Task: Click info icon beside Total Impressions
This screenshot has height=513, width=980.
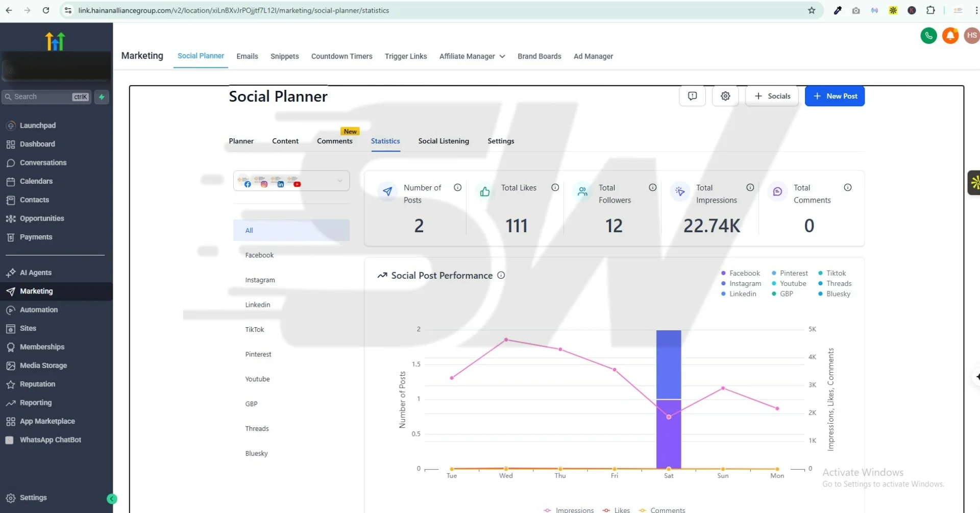Action: (750, 188)
